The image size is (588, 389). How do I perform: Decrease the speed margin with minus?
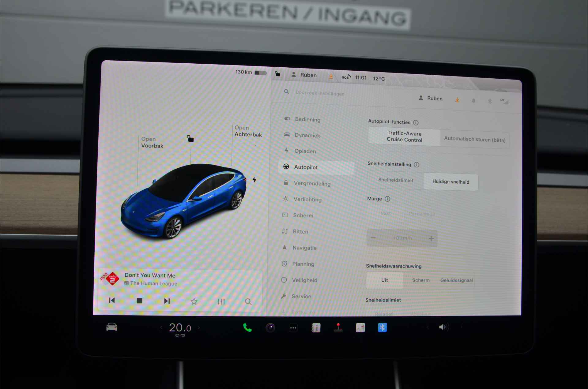(373, 238)
